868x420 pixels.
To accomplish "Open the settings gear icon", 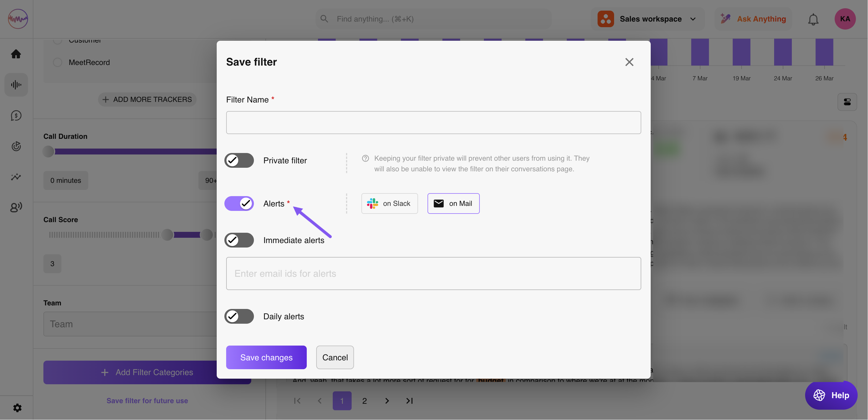I will click(x=17, y=408).
